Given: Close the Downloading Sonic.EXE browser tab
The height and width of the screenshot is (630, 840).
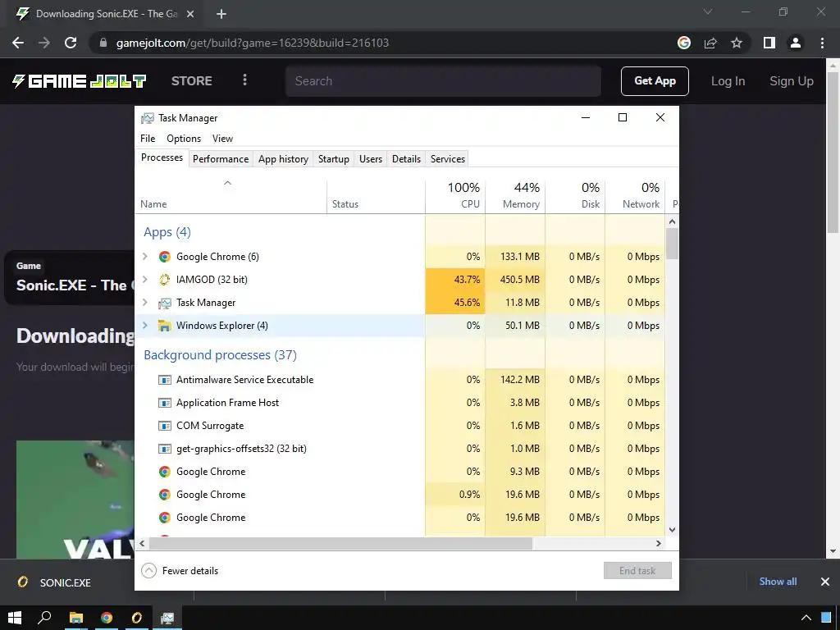Looking at the screenshot, I should click(190, 14).
